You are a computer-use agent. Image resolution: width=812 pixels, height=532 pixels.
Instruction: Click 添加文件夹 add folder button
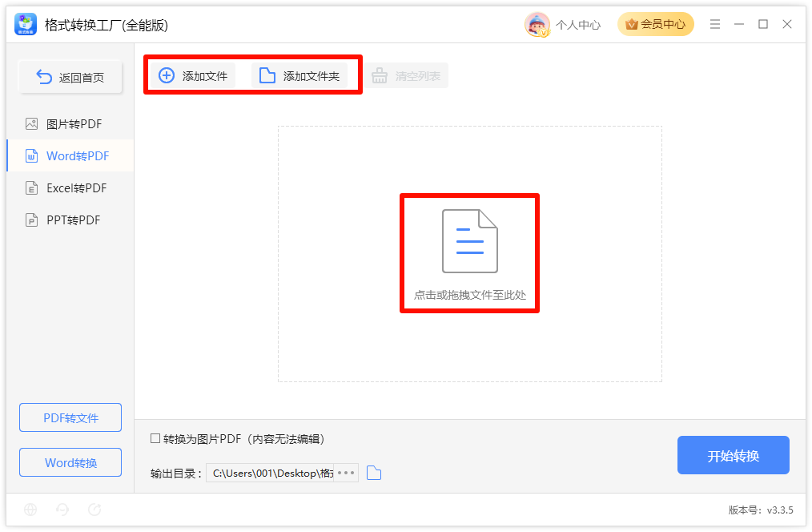coord(299,75)
